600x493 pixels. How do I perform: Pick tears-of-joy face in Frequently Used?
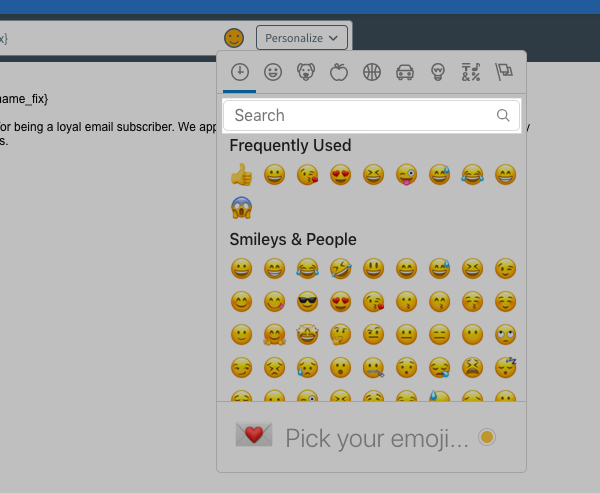[x=472, y=175]
